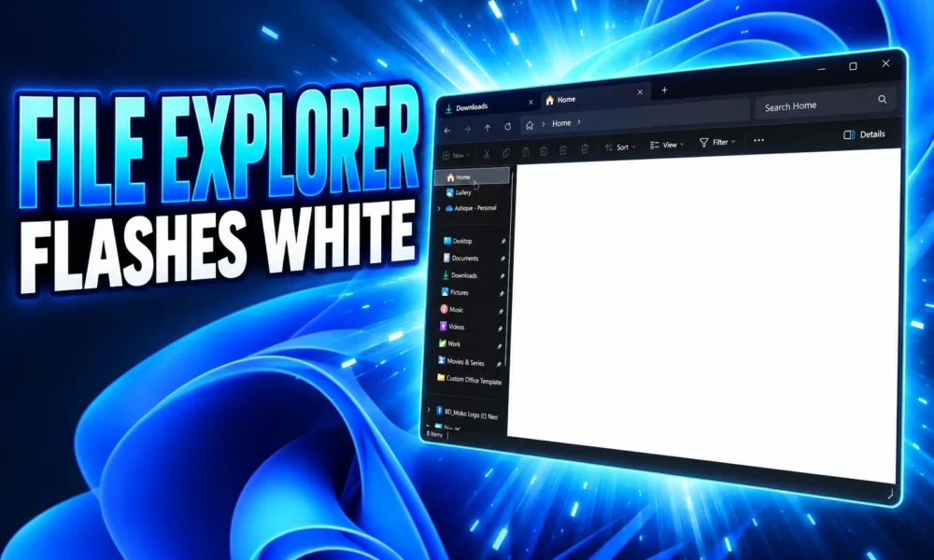The width and height of the screenshot is (934, 560).
Task: Select Home in the navigation pane
Action: pyautogui.click(x=472, y=176)
